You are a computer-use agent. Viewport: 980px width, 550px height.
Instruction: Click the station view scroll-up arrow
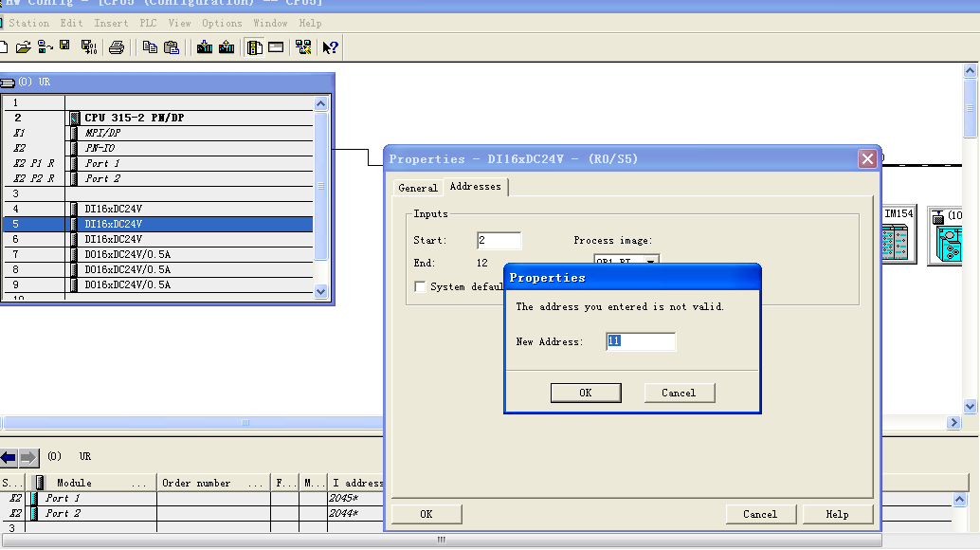(970, 70)
